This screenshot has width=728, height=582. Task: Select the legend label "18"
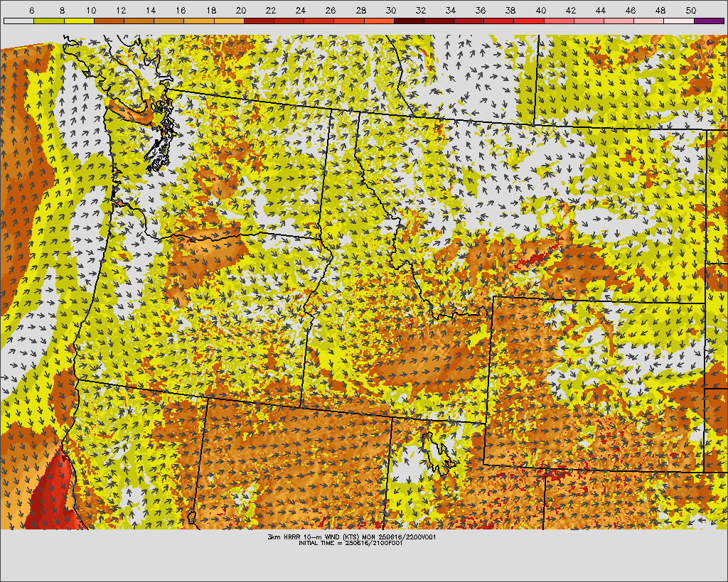click(210, 10)
